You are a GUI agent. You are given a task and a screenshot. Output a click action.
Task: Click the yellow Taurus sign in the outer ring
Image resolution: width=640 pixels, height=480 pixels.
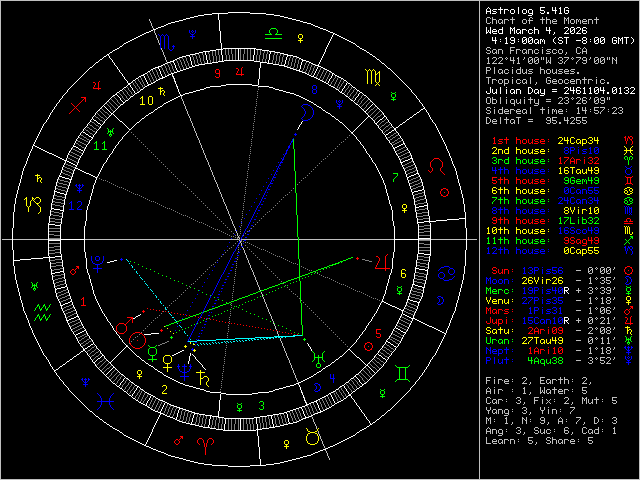(313, 436)
